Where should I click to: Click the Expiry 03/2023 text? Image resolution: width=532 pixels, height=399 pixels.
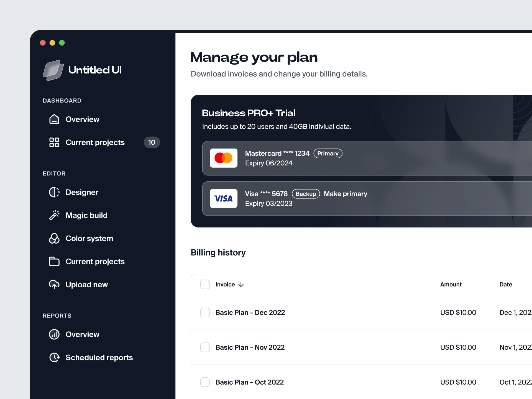tap(269, 203)
